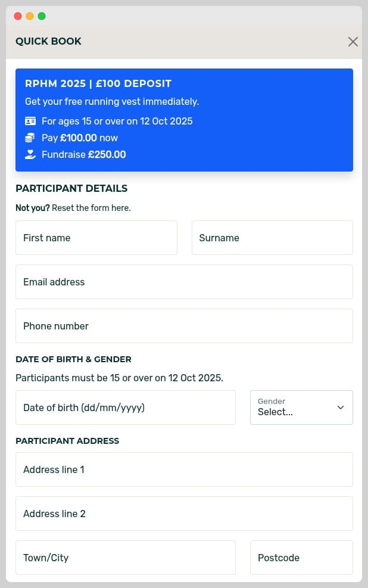Click the ID card age requirement icon
This screenshot has height=588, width=368.
[x=30, y=121]
